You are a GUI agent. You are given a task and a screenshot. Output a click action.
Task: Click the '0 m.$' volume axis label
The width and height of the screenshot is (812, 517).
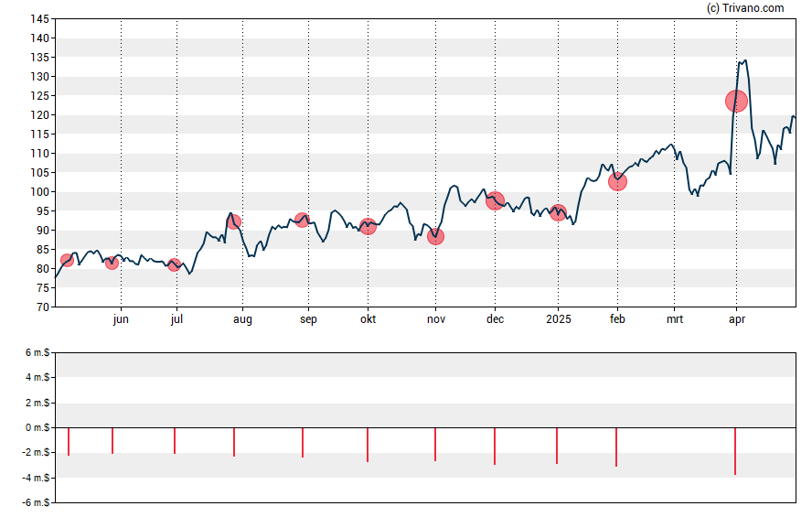pyautogui.click(x=37, y=427)
